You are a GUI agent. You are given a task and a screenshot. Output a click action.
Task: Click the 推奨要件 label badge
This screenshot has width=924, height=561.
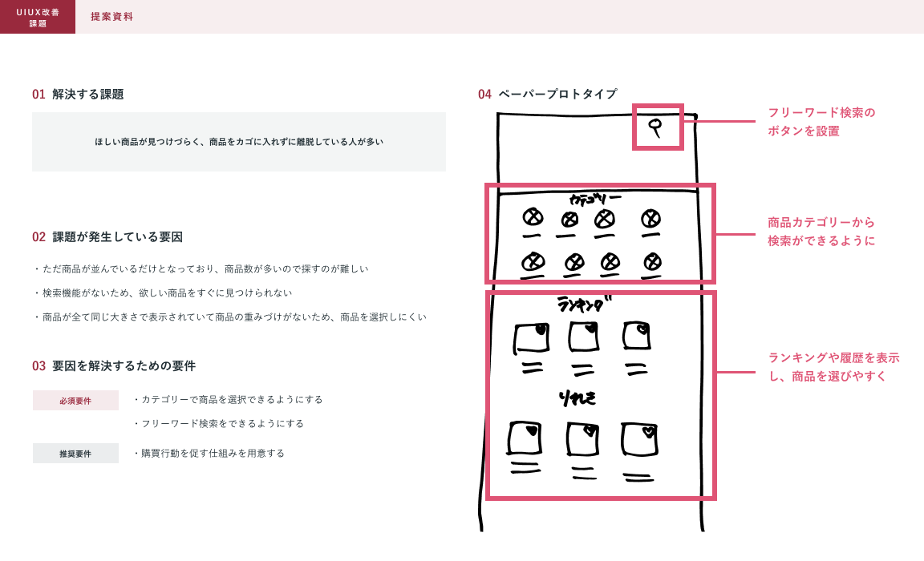pyautogui.click(x=75, y=454)
